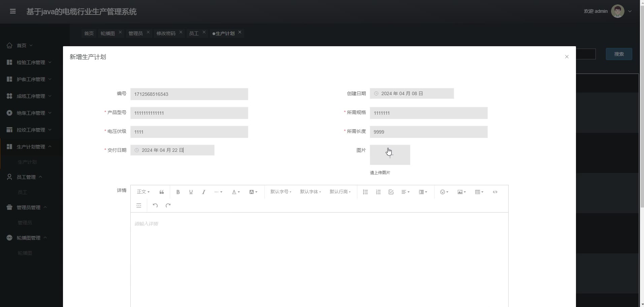Switch to the 员工 tab
The height and width of the screenshot is (307, 644).
click(194, 33)
